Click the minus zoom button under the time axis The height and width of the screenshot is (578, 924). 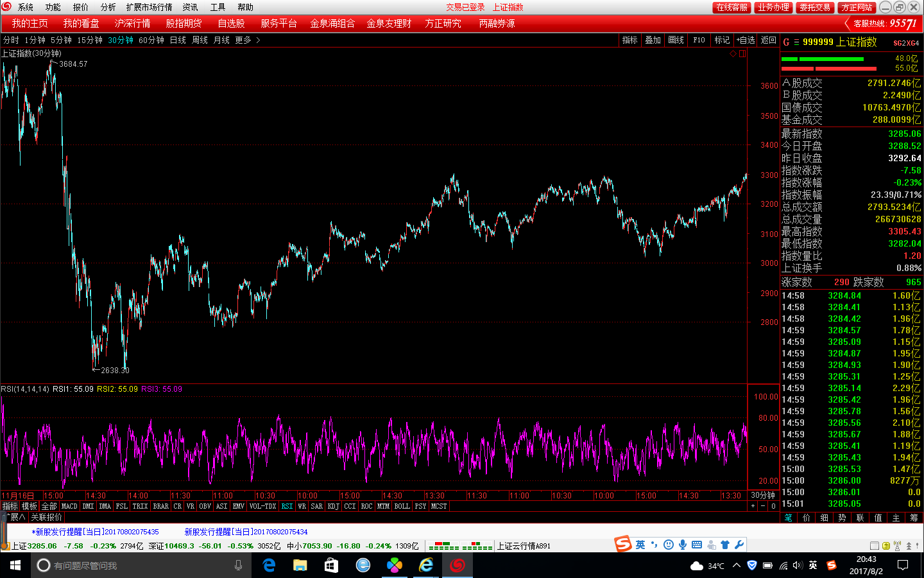click(763, 506)
